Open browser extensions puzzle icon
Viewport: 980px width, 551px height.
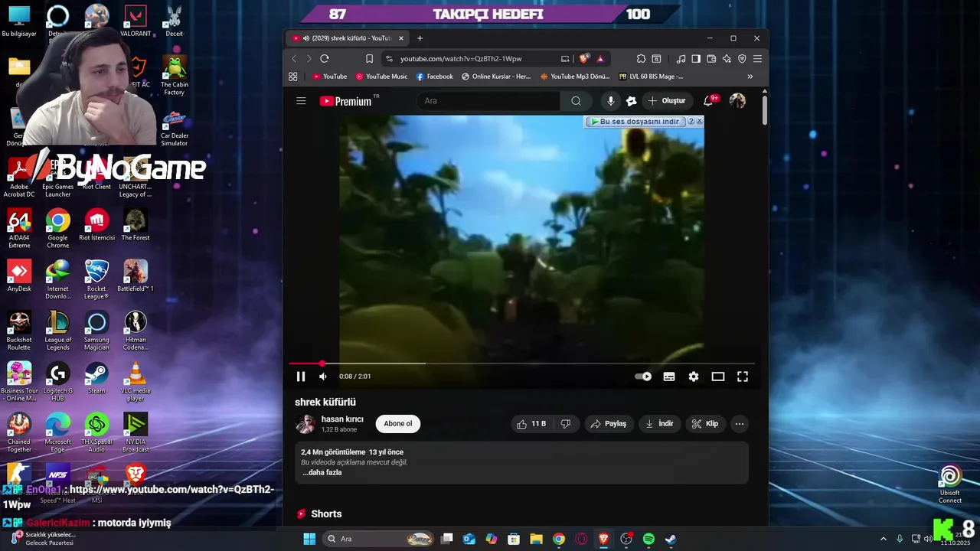click(641, 59)
